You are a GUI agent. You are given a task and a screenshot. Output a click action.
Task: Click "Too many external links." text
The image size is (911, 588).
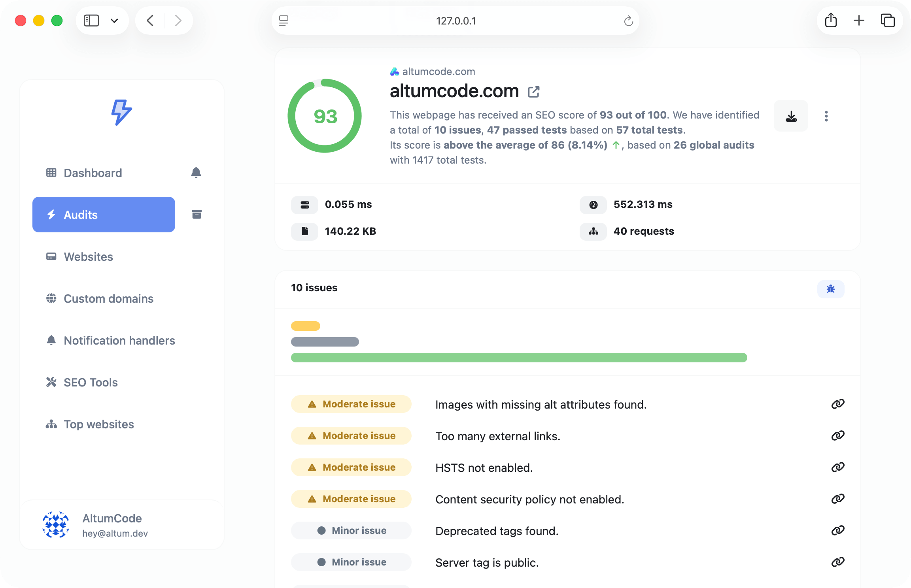pos(498,436)
